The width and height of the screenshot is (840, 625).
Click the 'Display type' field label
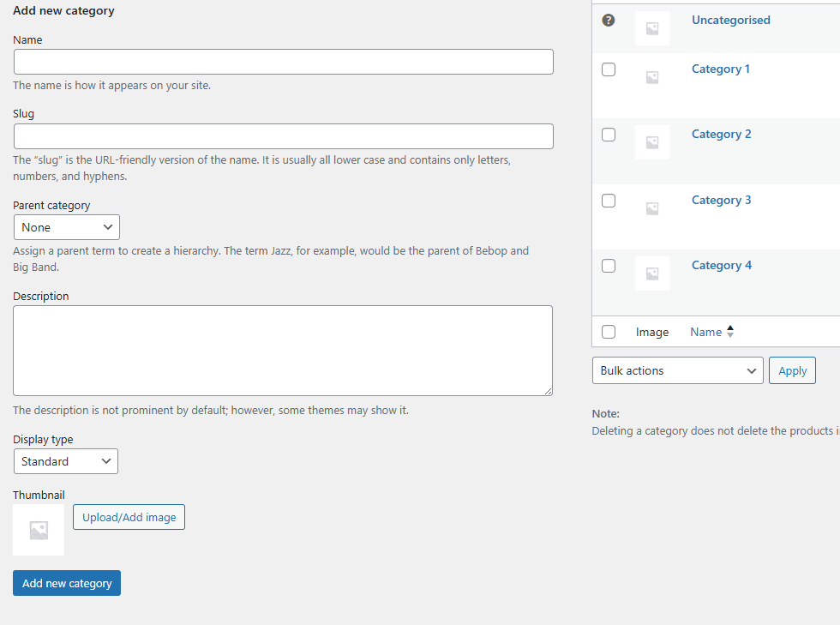(43, 440)
